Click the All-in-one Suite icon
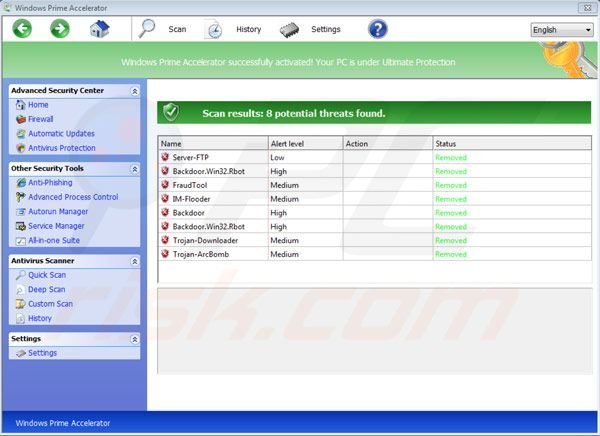 21,241
